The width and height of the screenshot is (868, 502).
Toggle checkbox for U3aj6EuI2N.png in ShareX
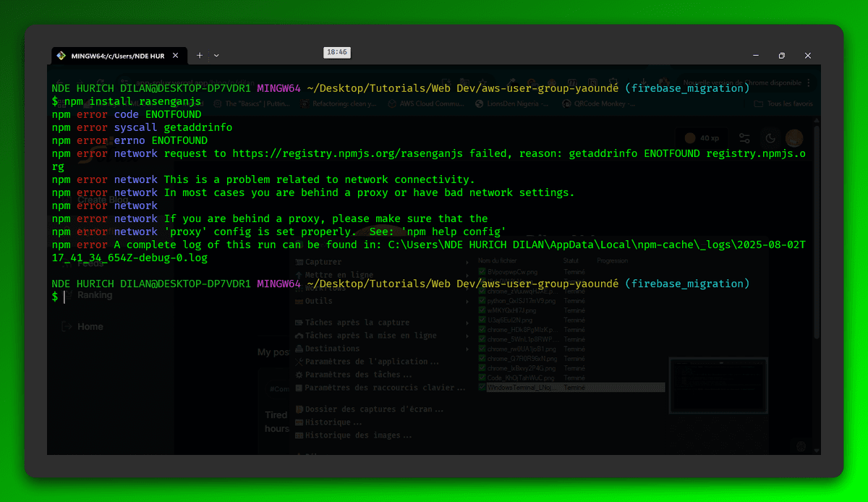pos(482,320)
